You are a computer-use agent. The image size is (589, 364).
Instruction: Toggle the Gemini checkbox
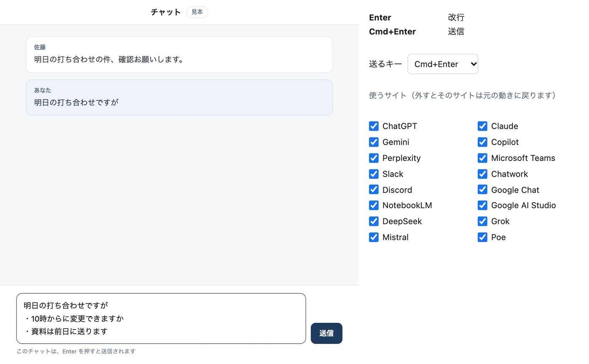pos(374,142)
